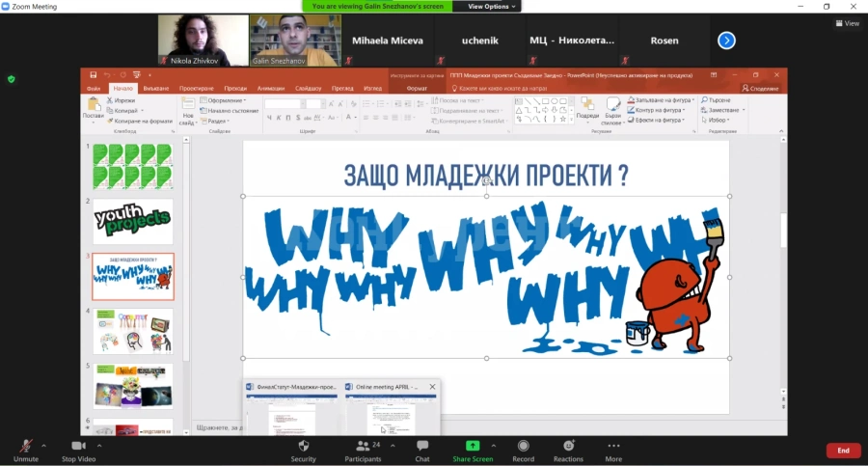This screenshot has height=466, width=868.
Task: Switch to Вмъкване (Insert) tab
Action: [x=156, y=89]
